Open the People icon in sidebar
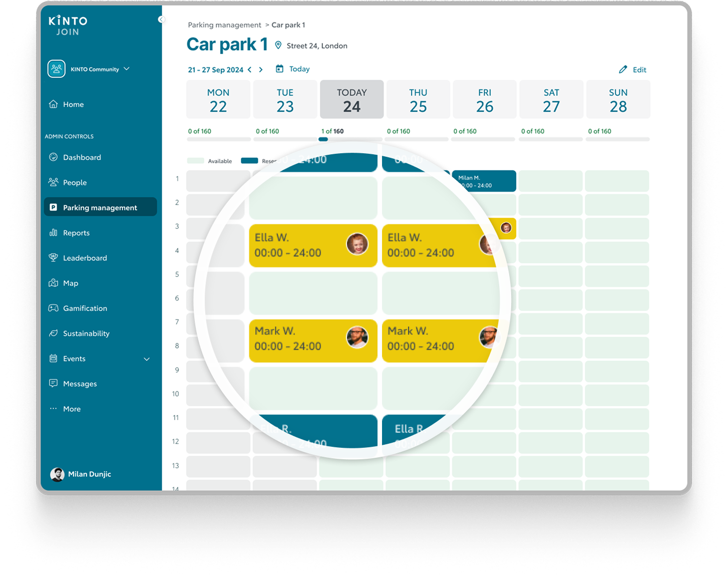This screenshot has height=576, width=728. [x=53, y=182]
